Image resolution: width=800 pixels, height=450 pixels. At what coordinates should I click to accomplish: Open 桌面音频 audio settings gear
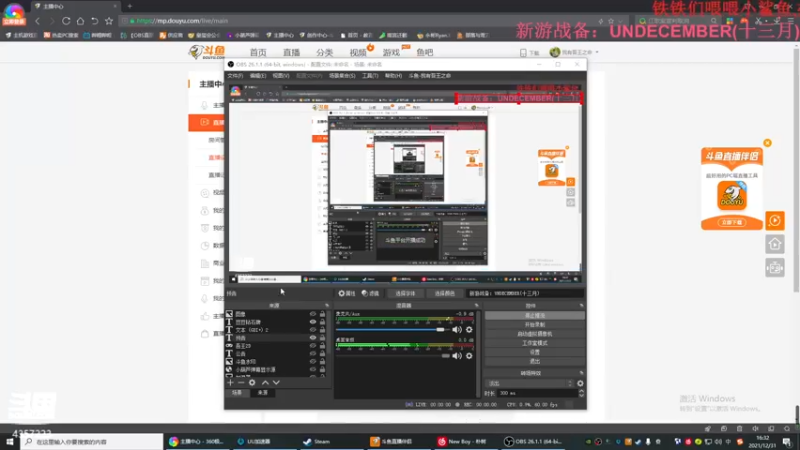[x=469, y=356]
